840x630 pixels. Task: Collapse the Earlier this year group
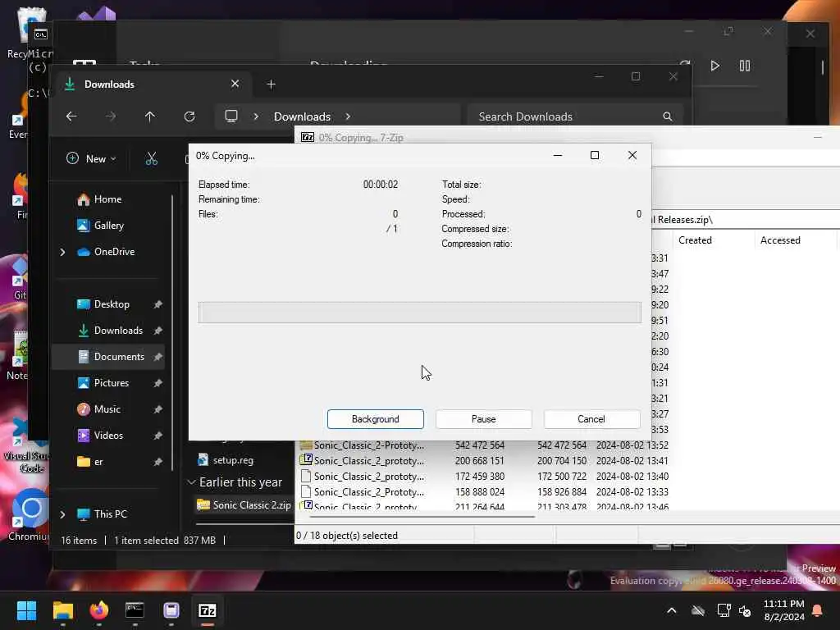click(x=191, y=482)
